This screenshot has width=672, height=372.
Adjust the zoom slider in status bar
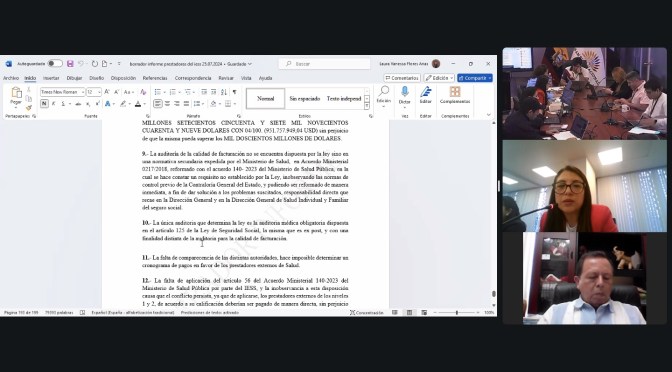(x=457, y=313)
